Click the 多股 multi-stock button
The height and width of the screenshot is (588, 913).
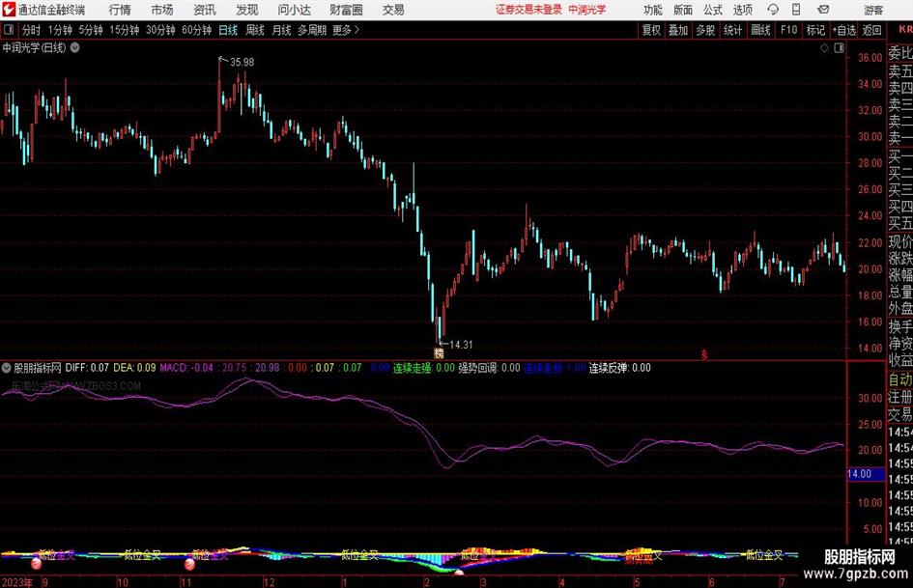pos(705,30)
